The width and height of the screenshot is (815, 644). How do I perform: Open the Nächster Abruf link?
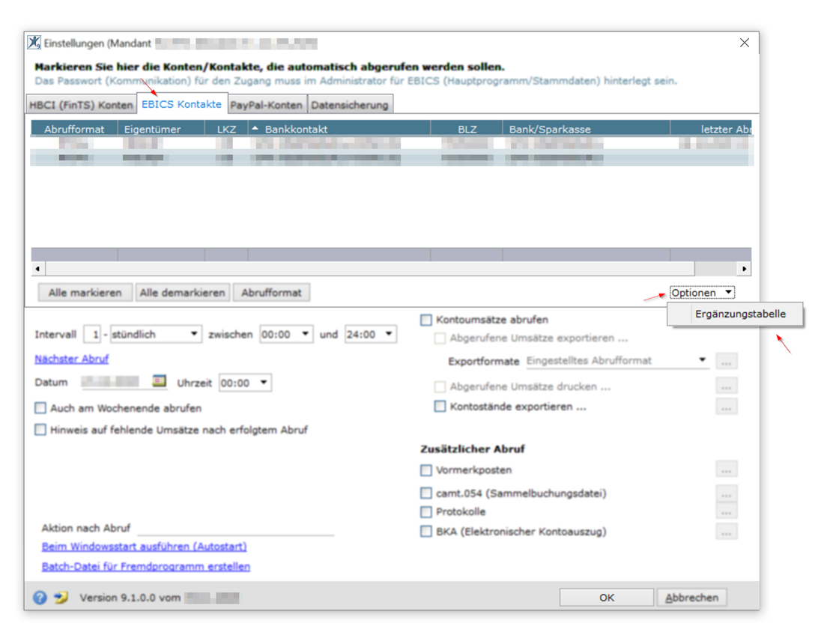(x=72, y=359)
